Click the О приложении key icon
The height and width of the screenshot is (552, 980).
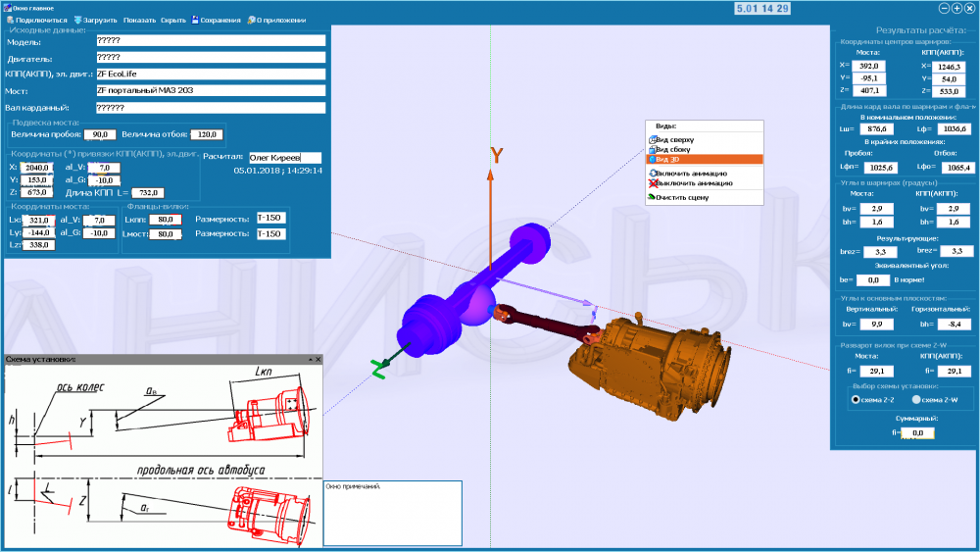tap(251, 20)
